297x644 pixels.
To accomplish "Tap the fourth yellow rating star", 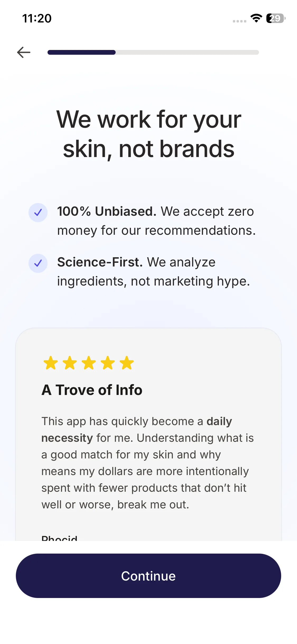I will [x=108, y=363].
